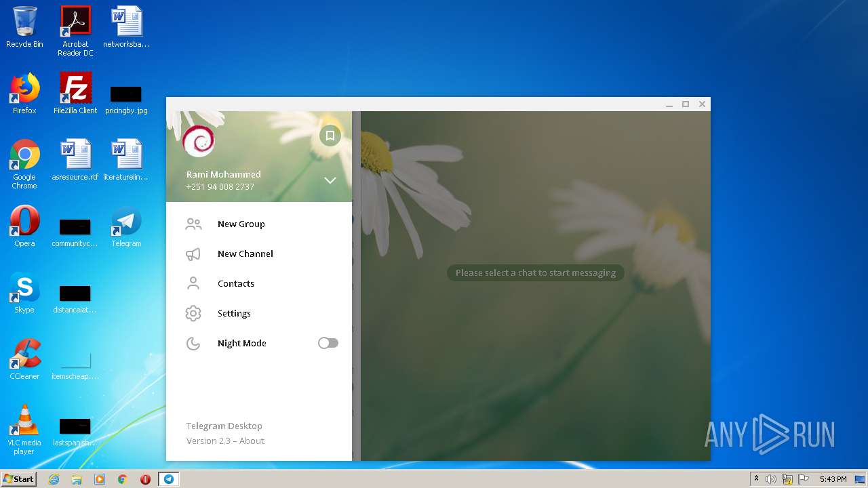Screen dimensions: 868x488
Task: Select the communityc file icon
Action: 75,232
